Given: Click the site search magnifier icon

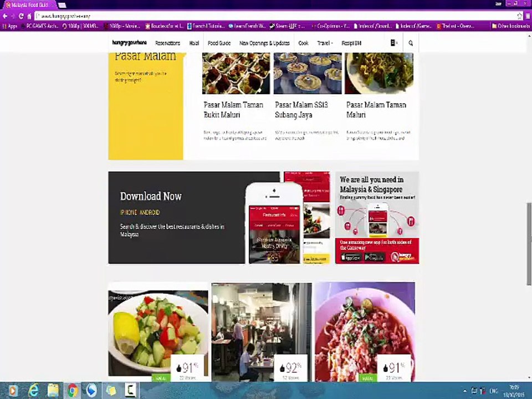Looking at the screenshot, I should [411, 43].
